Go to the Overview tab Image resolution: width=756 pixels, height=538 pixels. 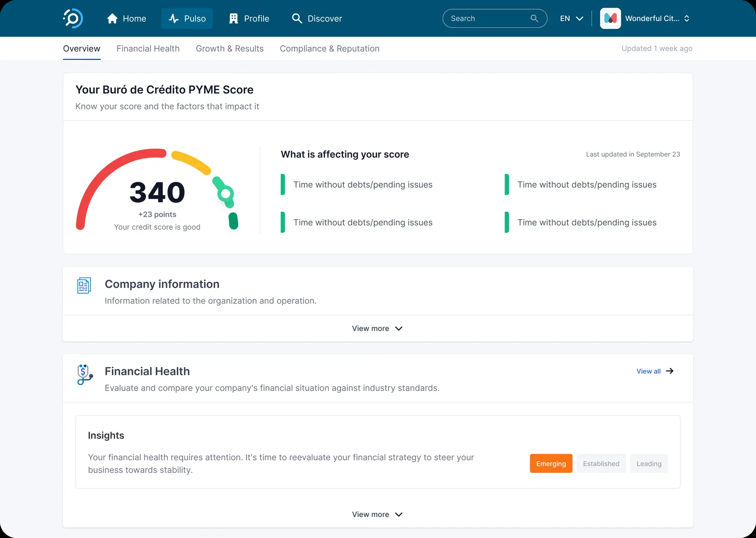point(81,48)
